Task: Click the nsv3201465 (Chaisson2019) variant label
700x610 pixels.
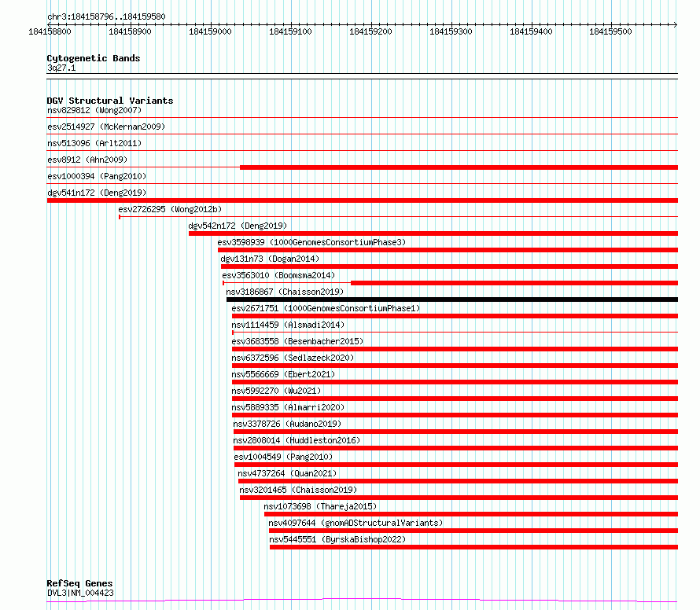Action: (298, 490)
